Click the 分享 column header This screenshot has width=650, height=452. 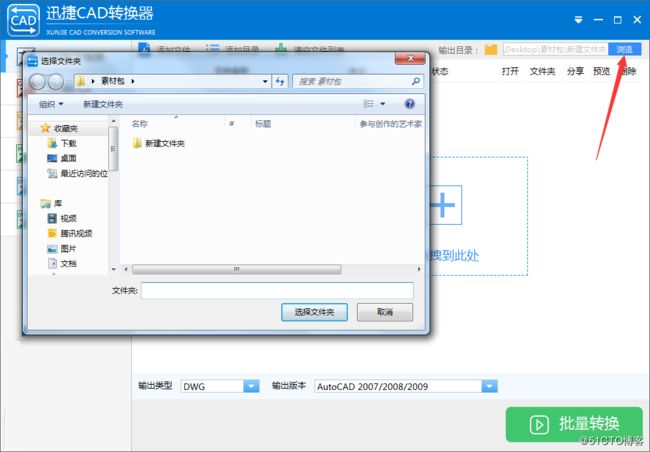point(575,71)
